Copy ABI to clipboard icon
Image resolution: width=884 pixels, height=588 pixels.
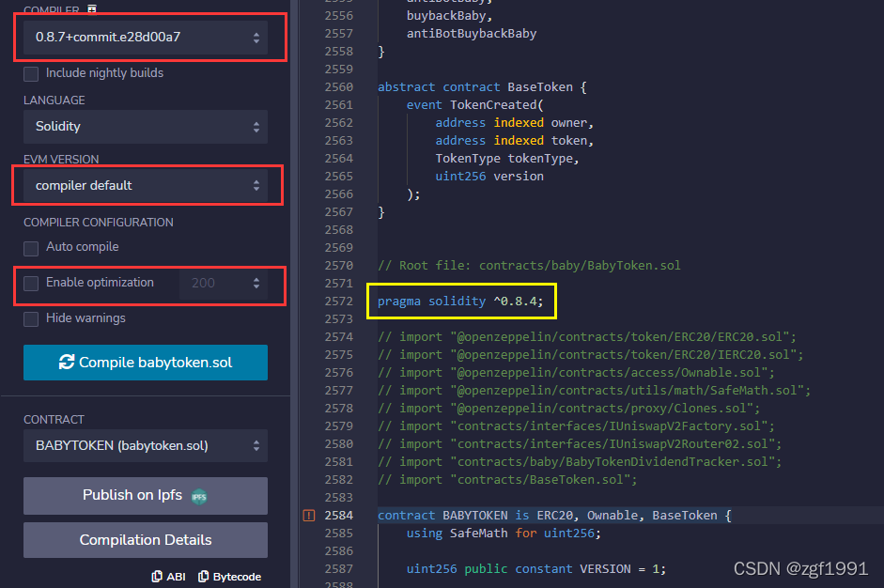(157, 576)
